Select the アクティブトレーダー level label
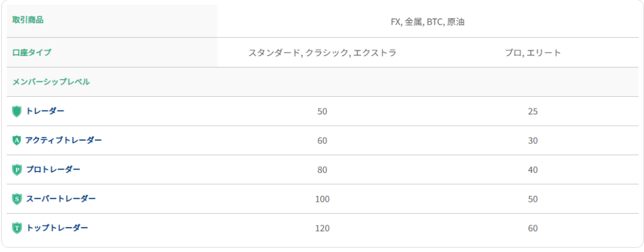644x252 pixels. (64, 140)
